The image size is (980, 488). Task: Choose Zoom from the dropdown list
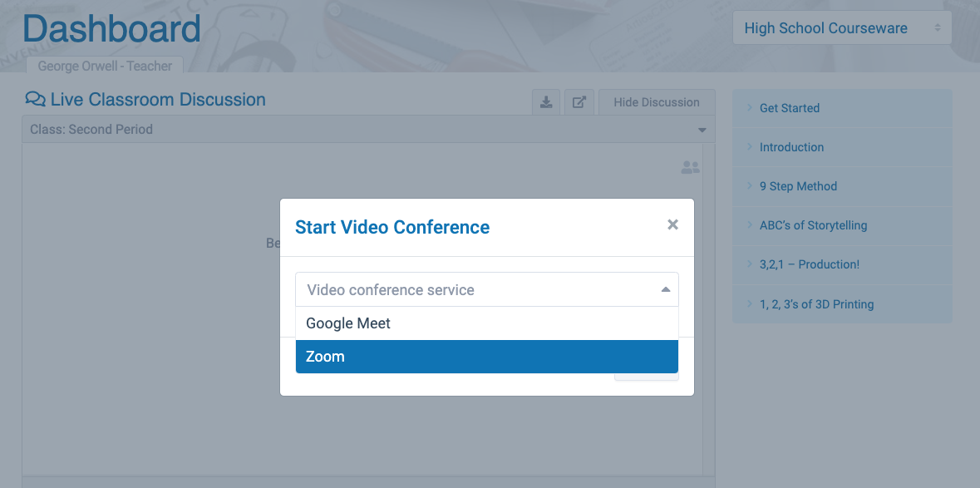pos(486,356)
